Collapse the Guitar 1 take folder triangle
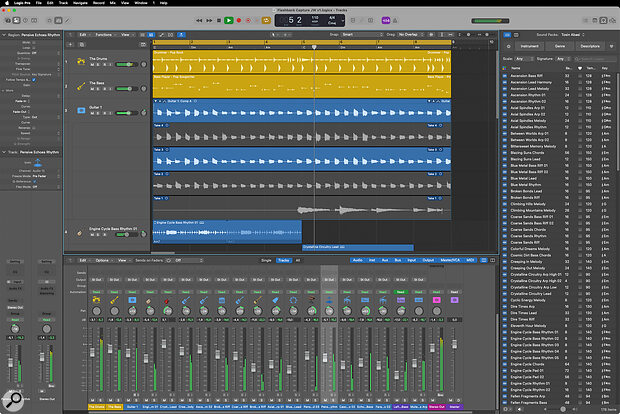This screenshot has height=414, width=620. [157, 102]
